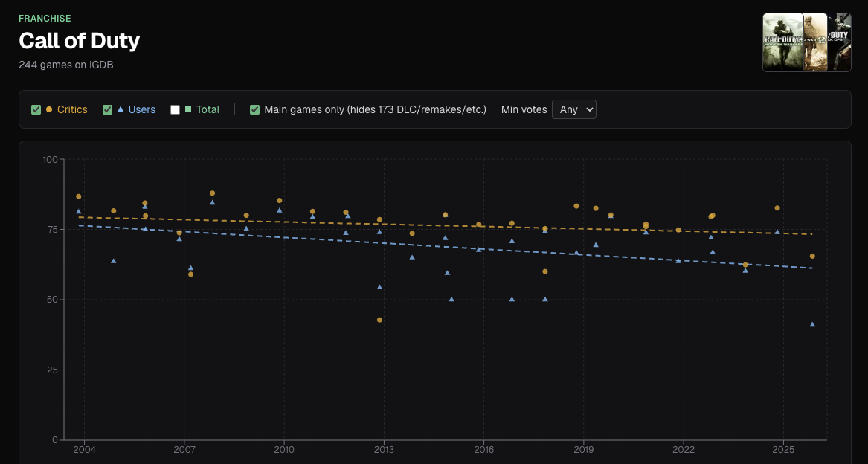Click the 0 y-axis label
Viewport: 868px width, 464px height.
[55, 440]
